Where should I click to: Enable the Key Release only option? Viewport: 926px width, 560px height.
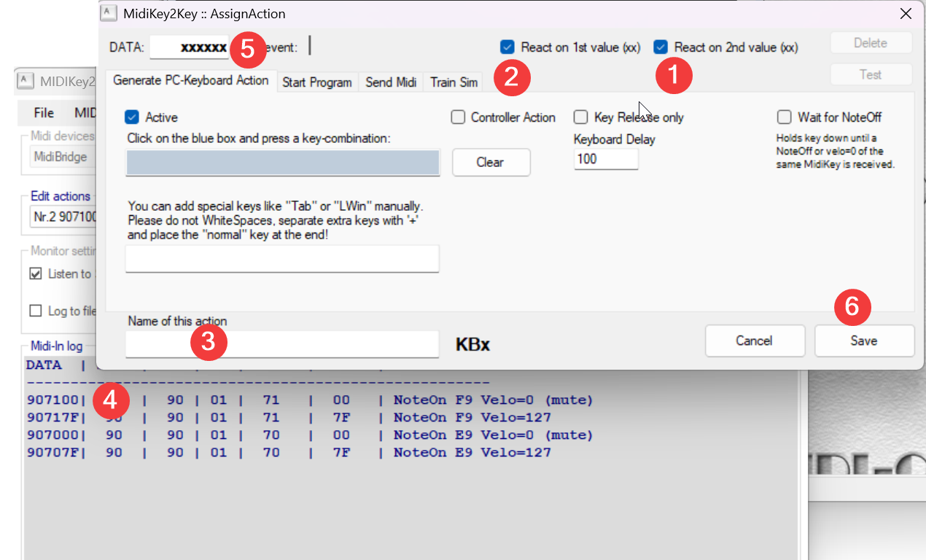pos(581,117)
